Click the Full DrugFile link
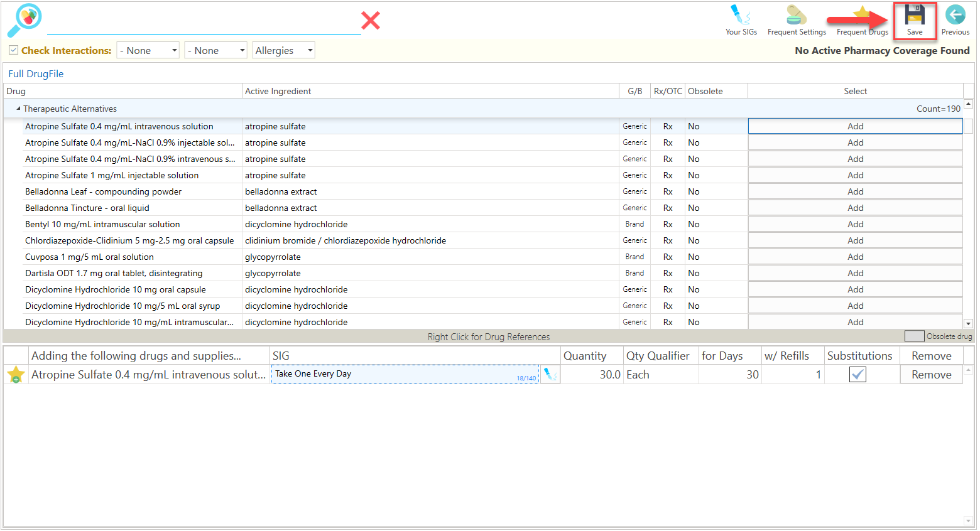The image size is (980, 531). pos(36,74)
